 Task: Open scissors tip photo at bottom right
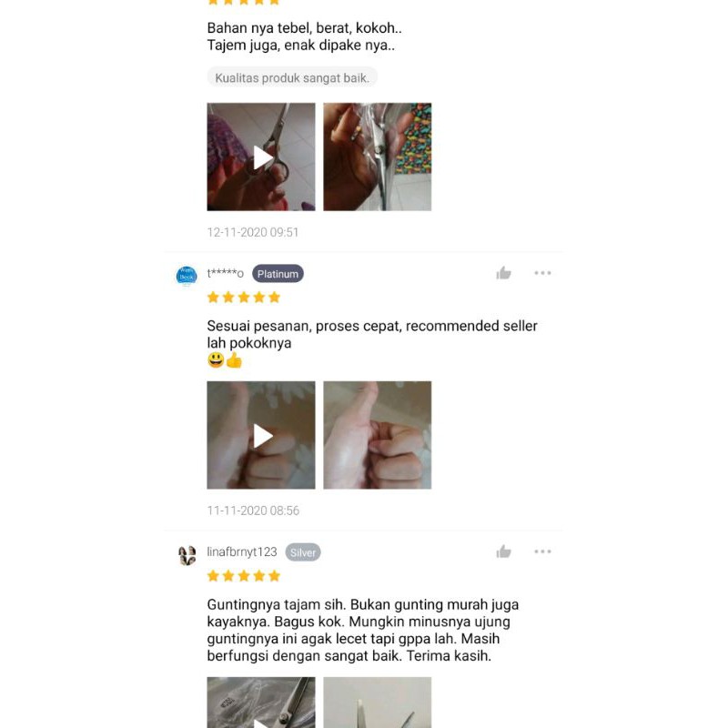click(x=378, y=702)
